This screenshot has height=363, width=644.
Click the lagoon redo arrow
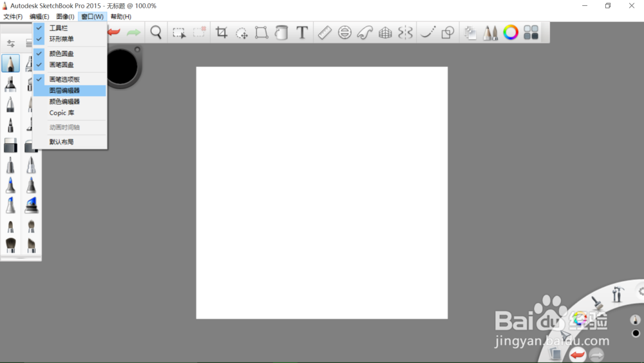coord(596,355)
